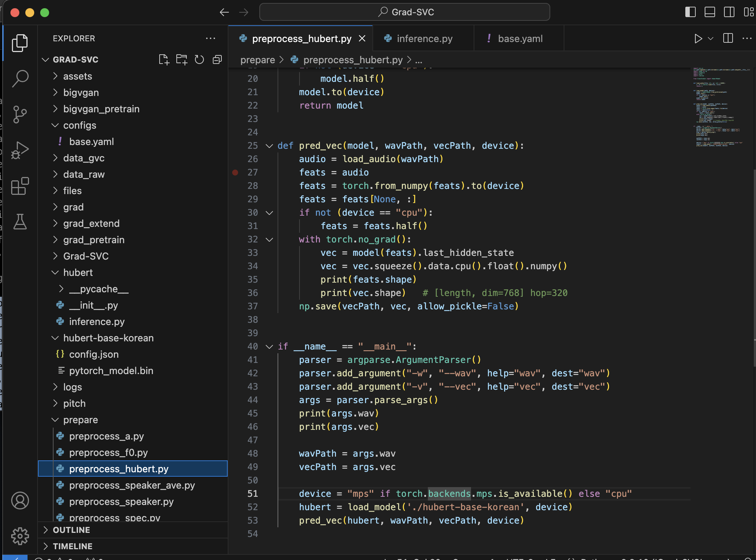Open base.yaml in the file tree
Image resolution: width=756 pixels, height=560 pixels.
pyautogui.click(x=133, y=142)
